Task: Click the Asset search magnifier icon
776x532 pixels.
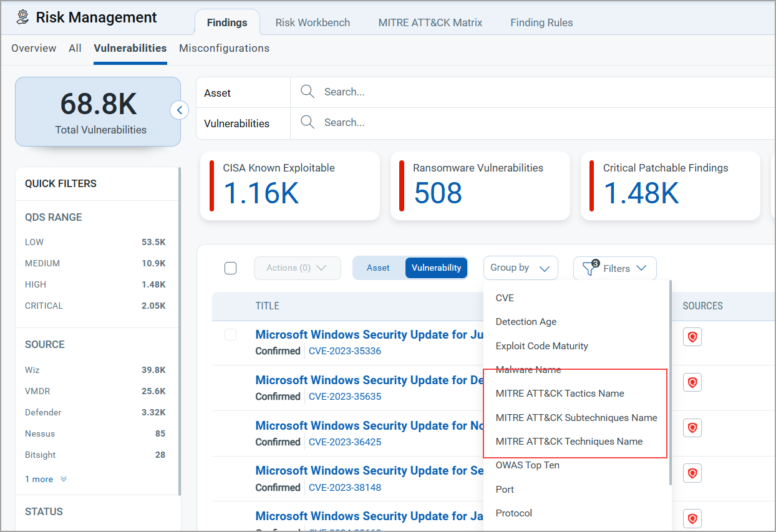Action: (307, 92)
